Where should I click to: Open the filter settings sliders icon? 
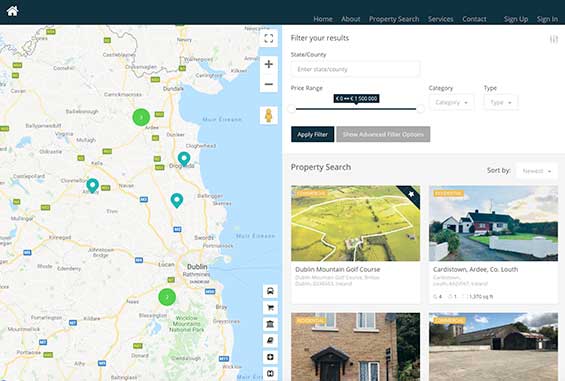(554, 39)
